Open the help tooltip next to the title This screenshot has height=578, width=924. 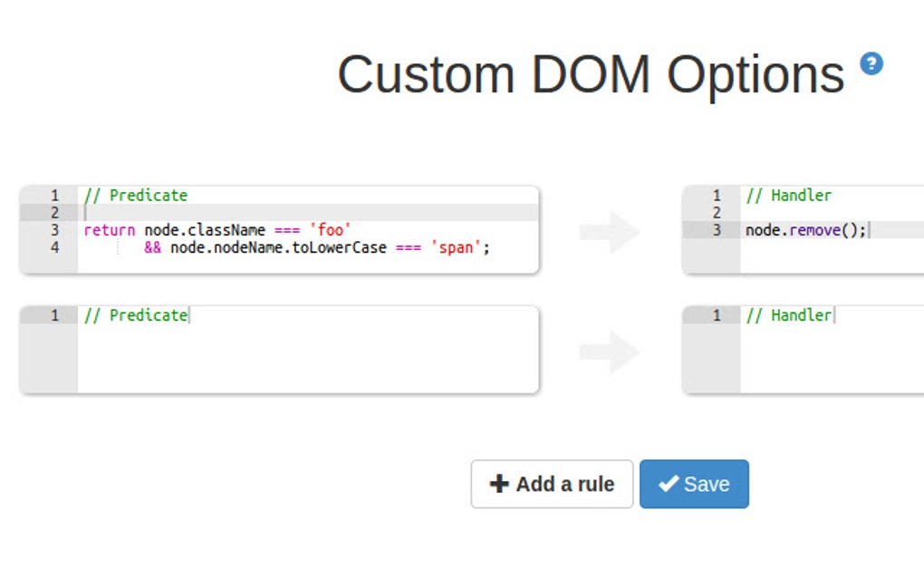(x=871, y=65)
